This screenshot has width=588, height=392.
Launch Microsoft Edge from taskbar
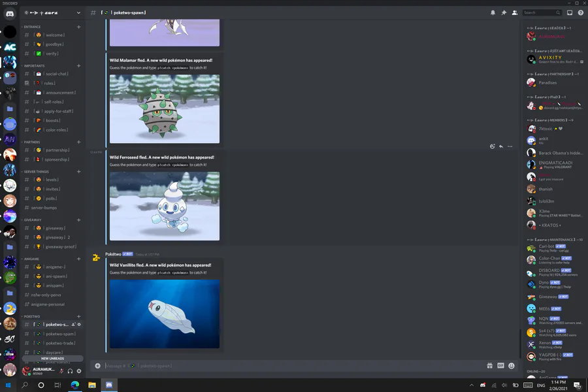click(x=75, y=385)
